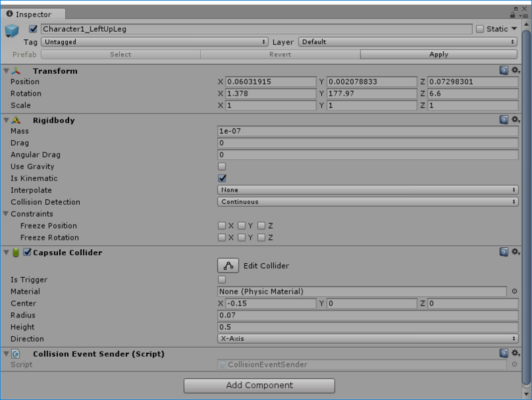Collapse the Collision Event Sender component

[x=6, y=354]
